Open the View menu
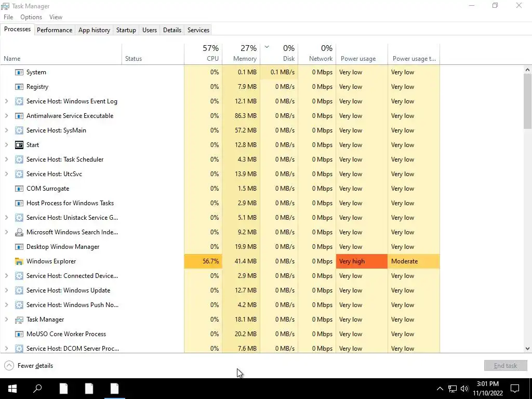Viewport: 532px width, 399px height. point(56,17)
